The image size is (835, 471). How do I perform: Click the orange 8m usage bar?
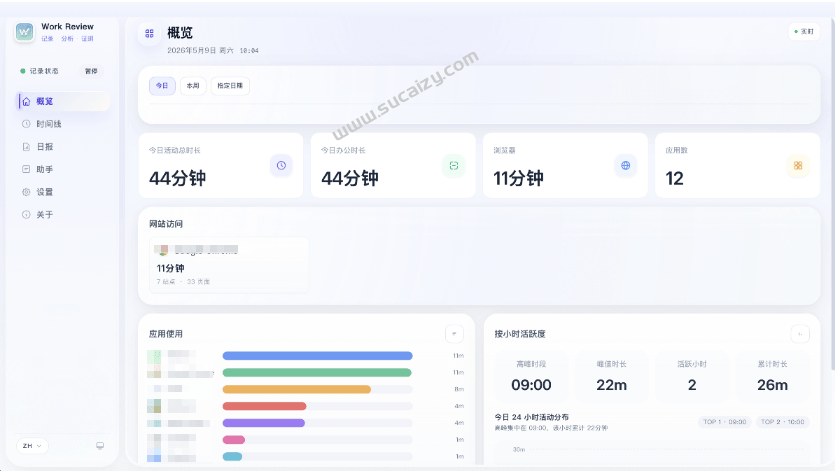(297, 389)
